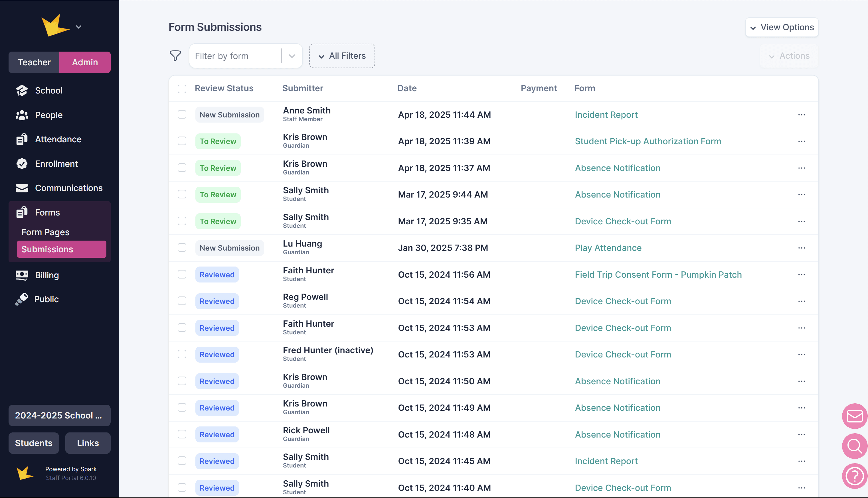Screen dimensions: 868x498
Task: Click the funnel filter icon
Action: tap(175, 56)
